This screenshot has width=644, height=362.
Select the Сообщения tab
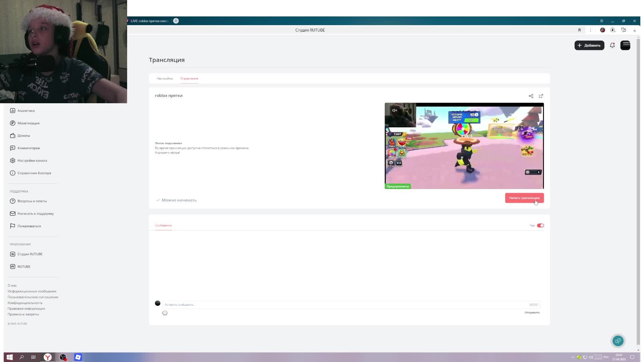(x=163, y=225)
